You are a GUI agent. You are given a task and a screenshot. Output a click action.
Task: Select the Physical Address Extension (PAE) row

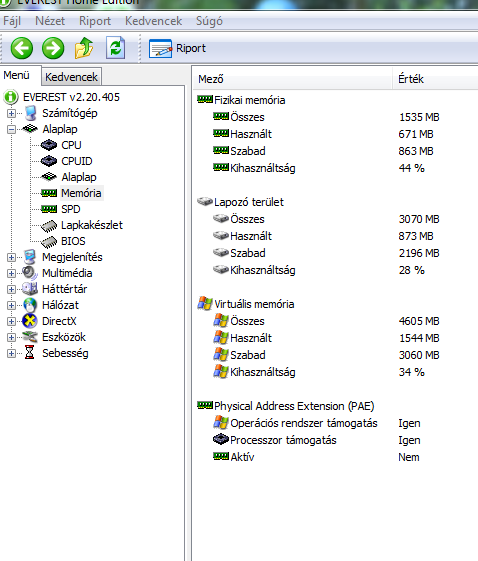[286, 406]
